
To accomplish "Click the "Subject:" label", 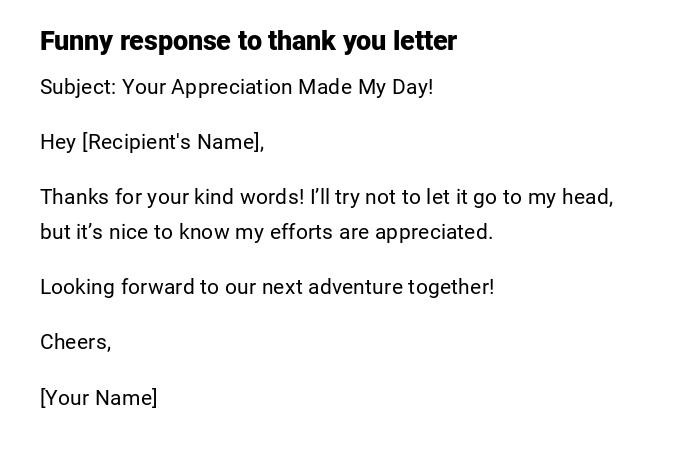I will (x=78, y=87).
